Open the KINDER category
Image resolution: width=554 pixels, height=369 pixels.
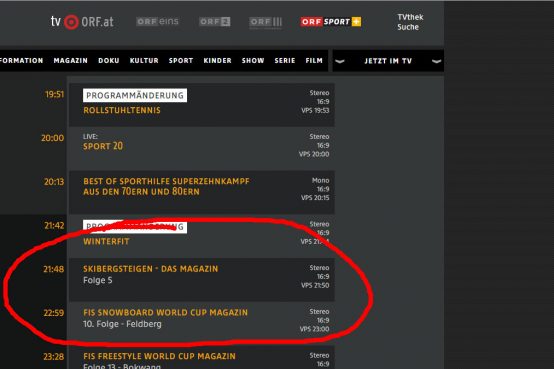tap(218, 60)
